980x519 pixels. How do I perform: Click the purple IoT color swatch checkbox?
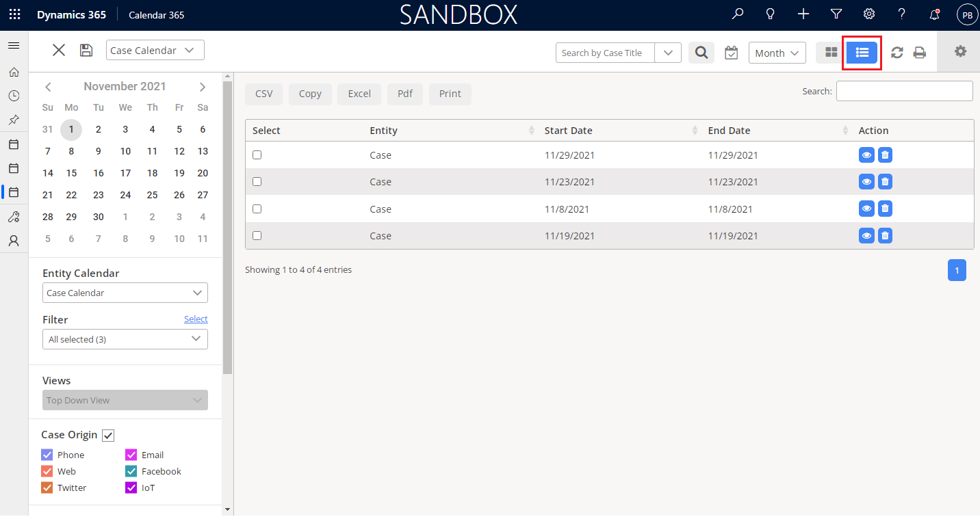[x=131, y=488]
